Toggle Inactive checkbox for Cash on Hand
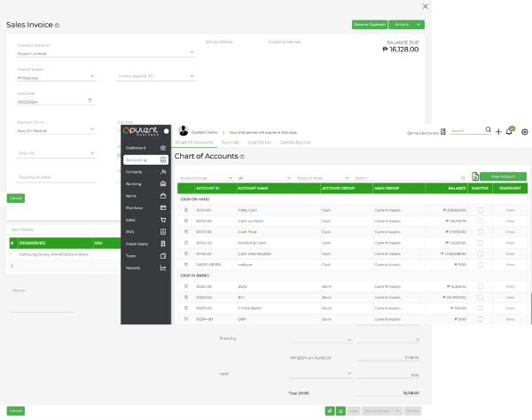The width and height of the screenshot is (532, 420). pyautogui.click(x=481, y=221)
